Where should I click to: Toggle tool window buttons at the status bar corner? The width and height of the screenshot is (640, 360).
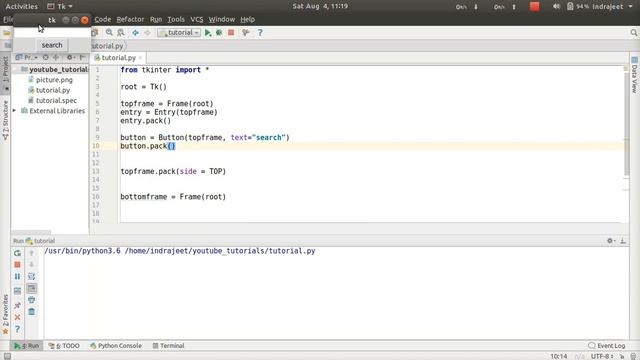[x=7, y=356]
